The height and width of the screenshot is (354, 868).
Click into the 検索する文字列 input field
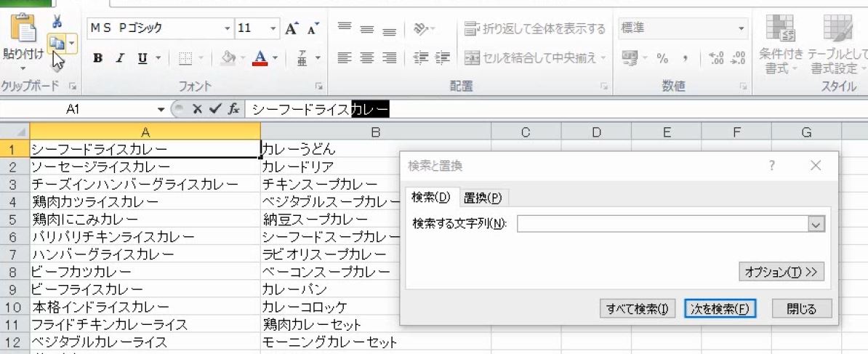pyautogui.click(x=662, y=224)
